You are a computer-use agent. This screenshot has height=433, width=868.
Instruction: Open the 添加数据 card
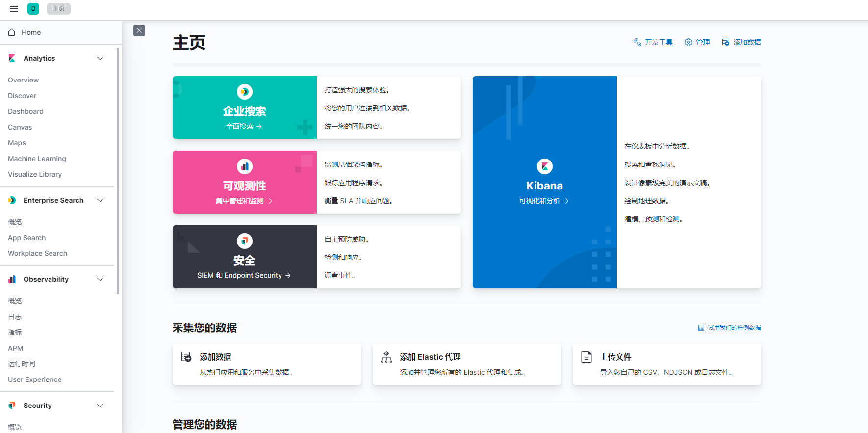(267, 364)
